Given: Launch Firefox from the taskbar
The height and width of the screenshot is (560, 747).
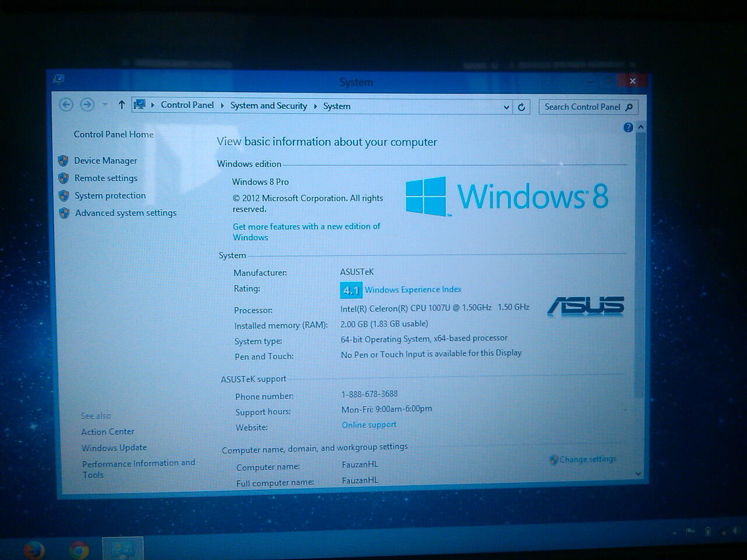Looking at the screenshot, I should pos(34,550).
